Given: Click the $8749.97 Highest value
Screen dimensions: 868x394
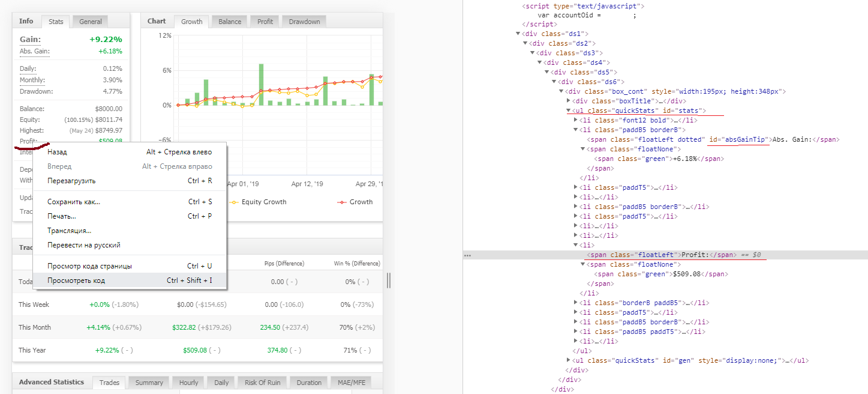Looking at the screenshot, I should click(108, 130).
